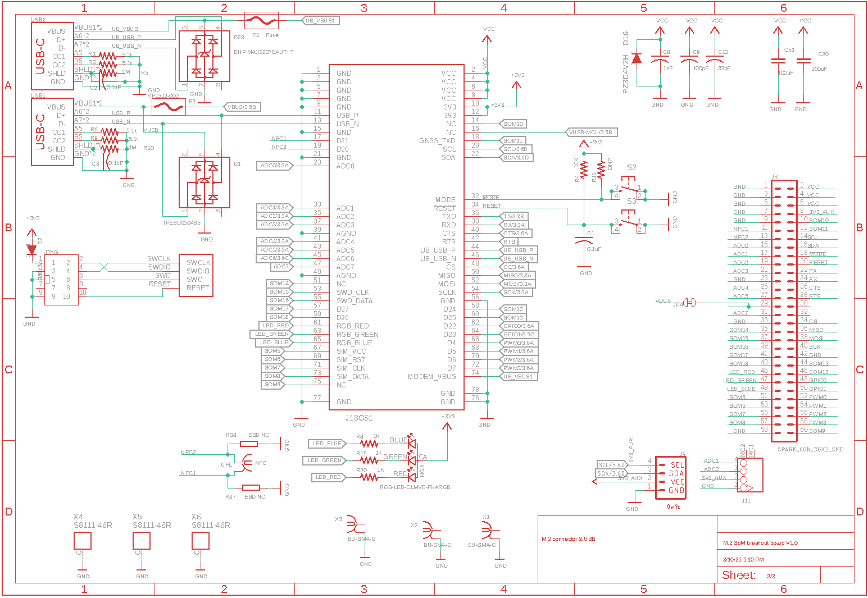Select the USB2 USB-C connector block
The width and height of the screenshot is (868, 598).
point(52,56)
